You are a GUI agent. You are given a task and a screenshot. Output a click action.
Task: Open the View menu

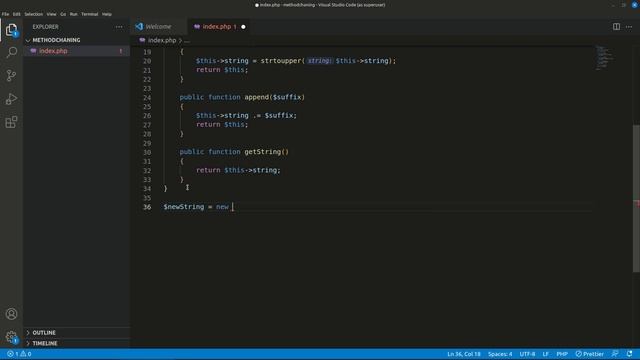(x=51, y=14)
